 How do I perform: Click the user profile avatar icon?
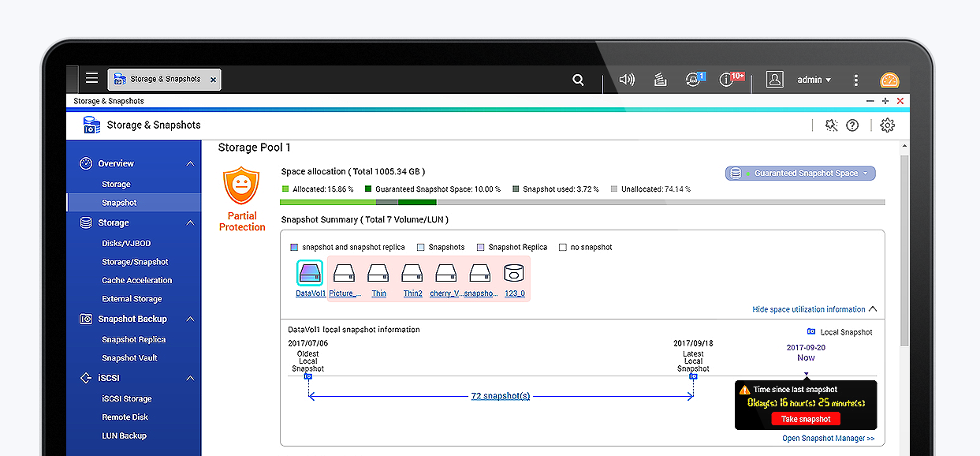tap(775, 80)
